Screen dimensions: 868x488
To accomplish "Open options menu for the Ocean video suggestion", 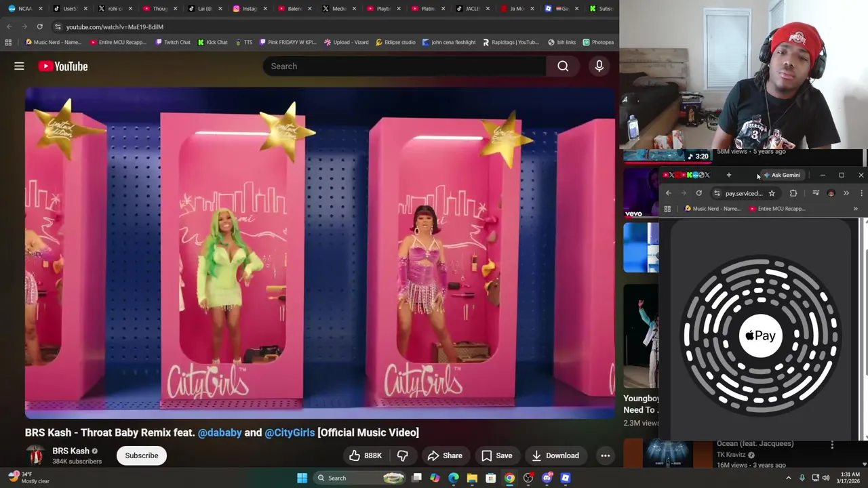I will tap(832, 445).
